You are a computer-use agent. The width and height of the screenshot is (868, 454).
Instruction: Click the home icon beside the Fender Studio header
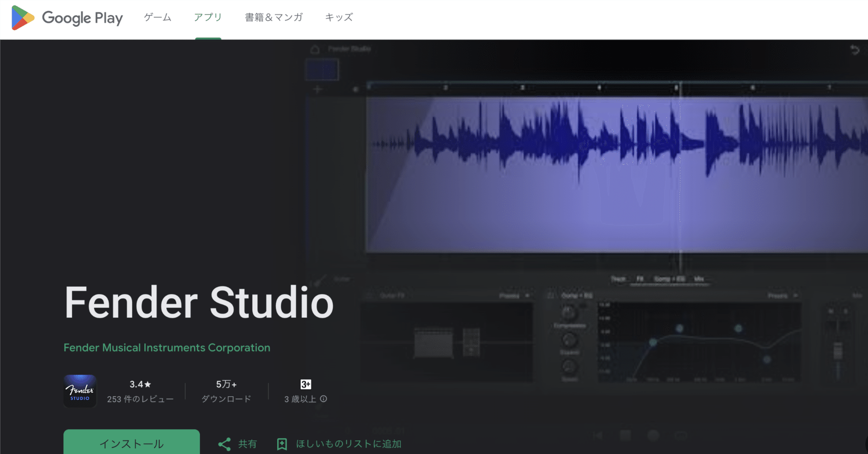click(315, 49)
